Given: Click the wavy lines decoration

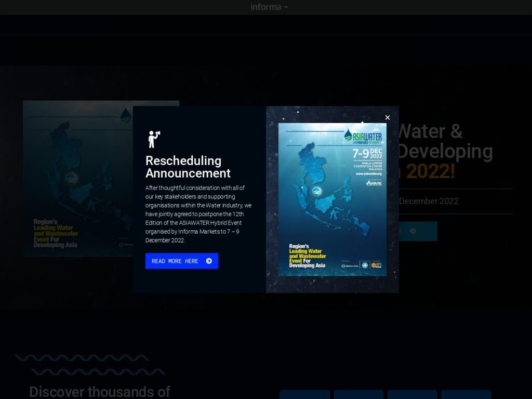Looking at the screenshot, I should (x=90, y=365).
